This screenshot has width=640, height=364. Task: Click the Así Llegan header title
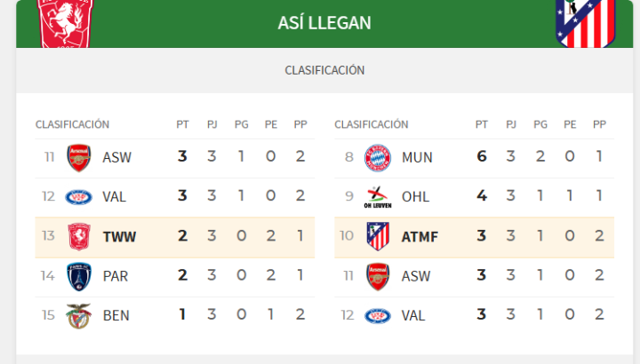(x=324, y=22)
